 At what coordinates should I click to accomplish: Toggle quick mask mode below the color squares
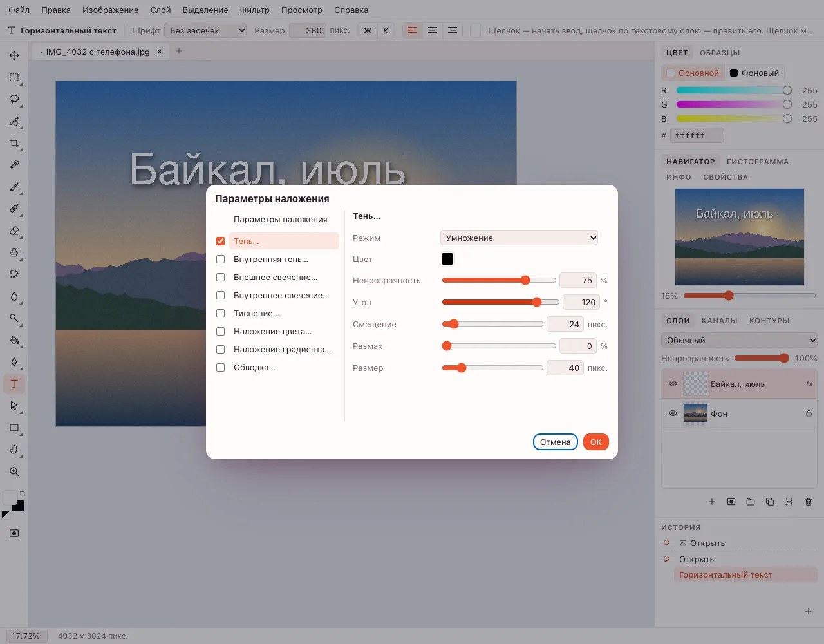(x=14, y=533)
